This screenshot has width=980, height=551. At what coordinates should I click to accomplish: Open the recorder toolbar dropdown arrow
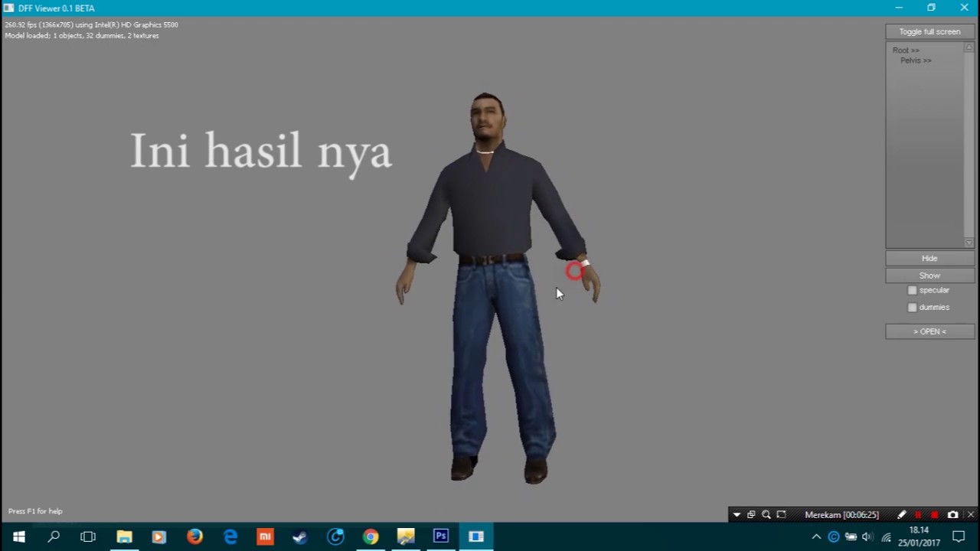click(737, 515)
